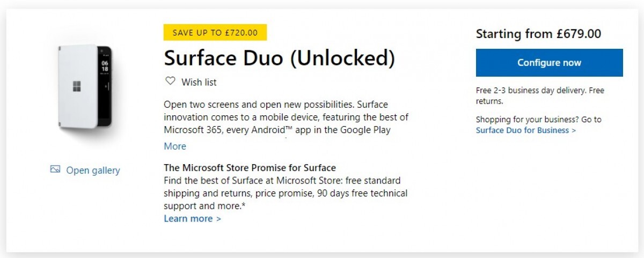The image size is (644, 258).
Task: Click the Open gallery text link
Action: point(93,171)
